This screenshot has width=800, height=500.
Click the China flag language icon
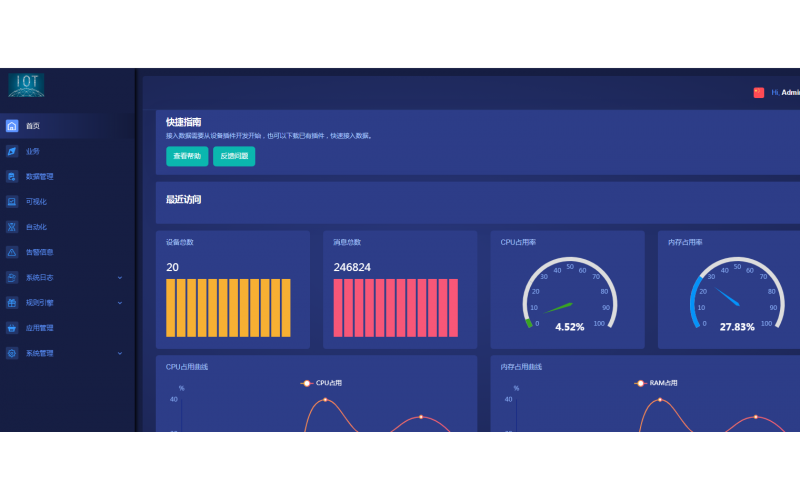click(x=758, y=92)
